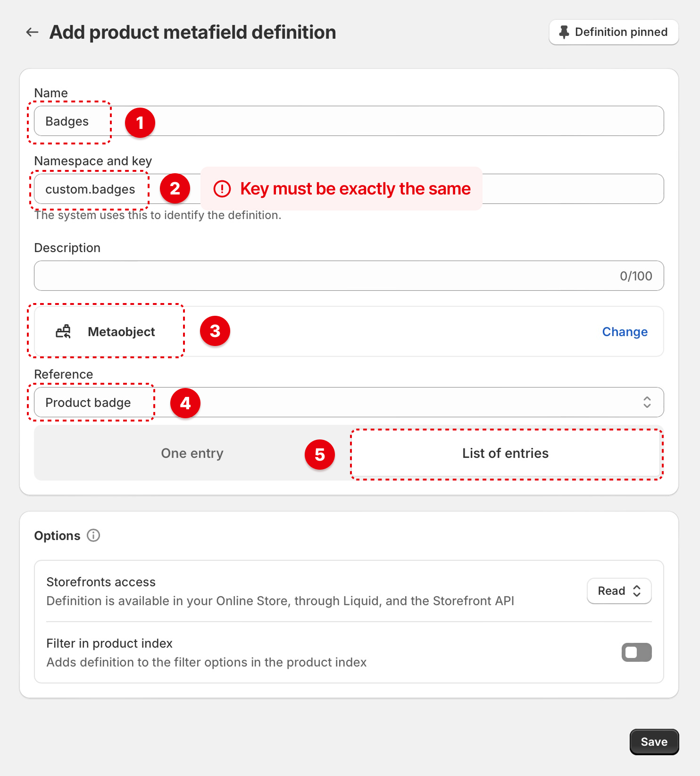Click the Namespace and key field
The width and height of the screenshot is (700, 776).
point(566,189)
